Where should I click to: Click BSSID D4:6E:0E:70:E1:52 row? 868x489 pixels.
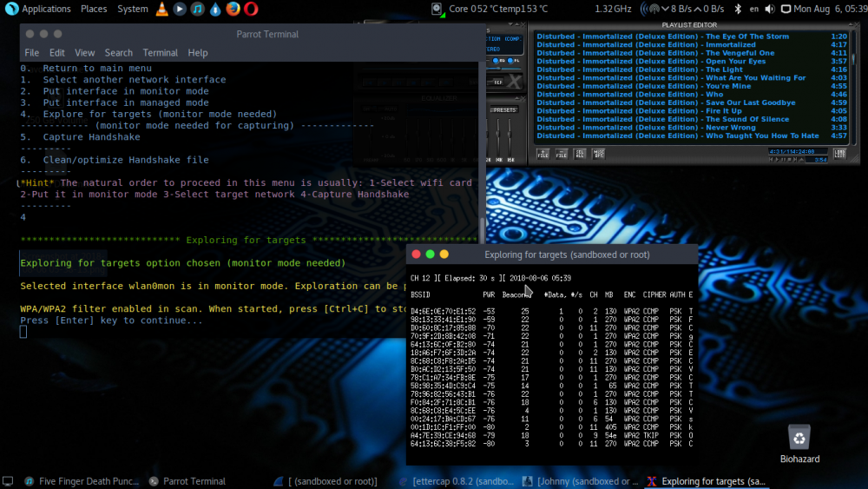pyautogui.click(x=551, y=311)
